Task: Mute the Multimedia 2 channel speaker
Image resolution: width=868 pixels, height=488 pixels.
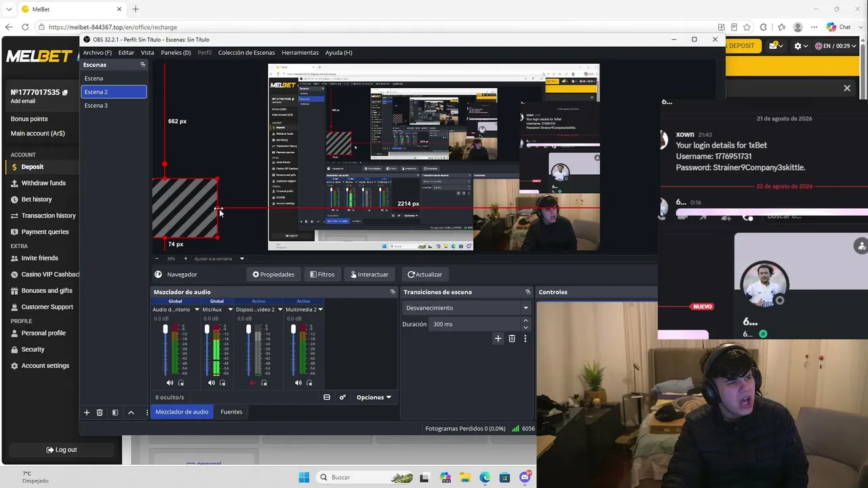Action: (x=298, y=383)
